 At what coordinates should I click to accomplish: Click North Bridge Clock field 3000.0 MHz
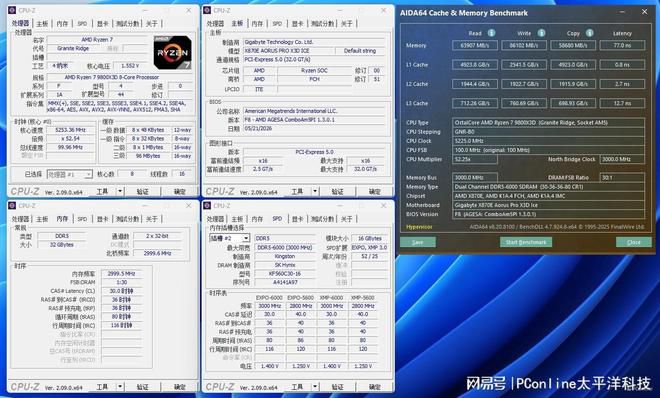click(622, 159)
